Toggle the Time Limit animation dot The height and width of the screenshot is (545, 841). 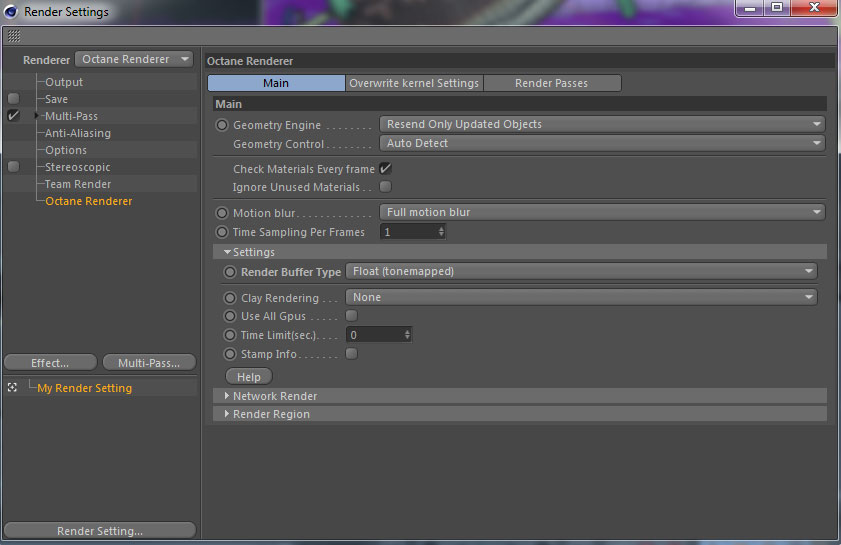click(230, 335)
